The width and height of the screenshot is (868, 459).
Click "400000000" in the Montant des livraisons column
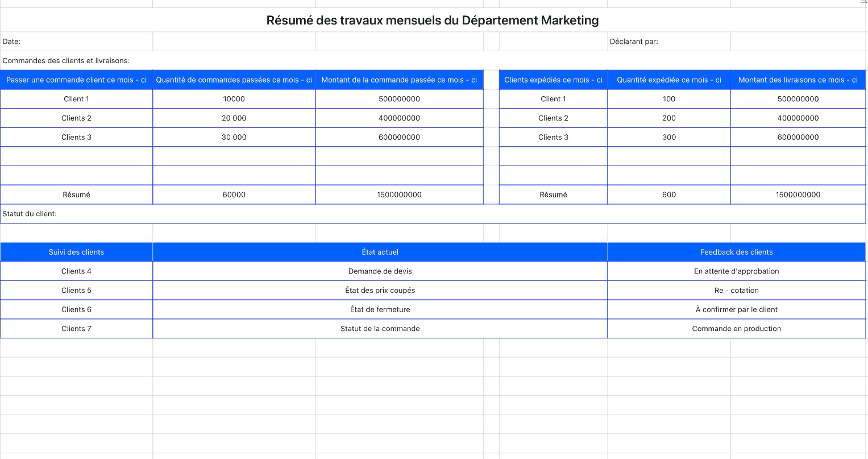(798, 118)
